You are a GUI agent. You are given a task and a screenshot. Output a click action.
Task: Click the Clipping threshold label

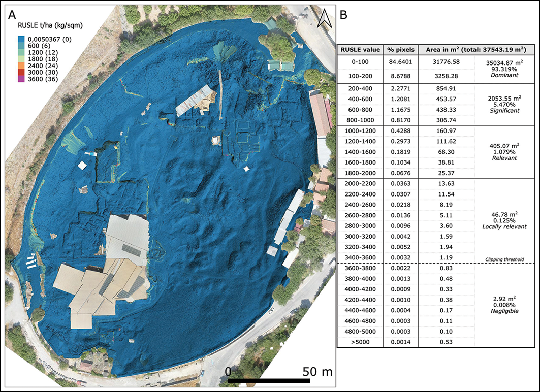click(504, 259)
